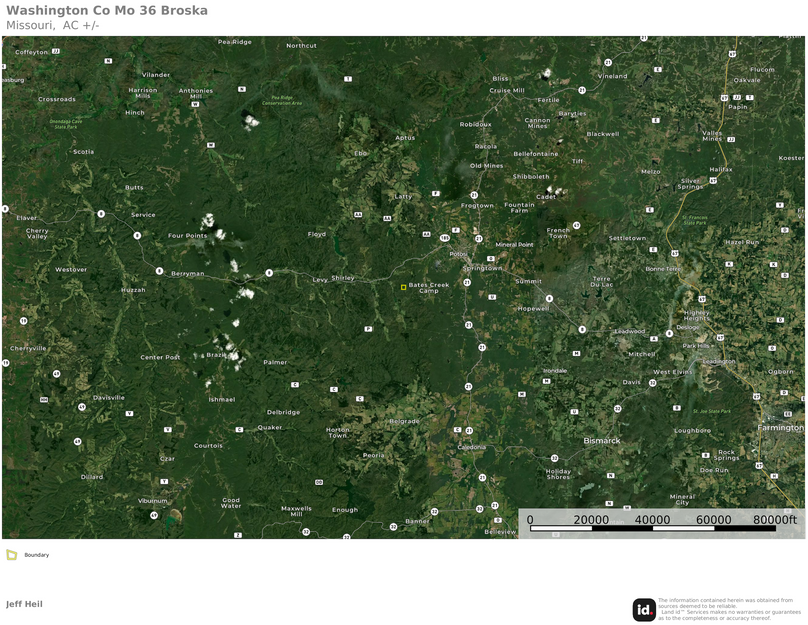Click the Jeff Heil name text

pos(24,604)
